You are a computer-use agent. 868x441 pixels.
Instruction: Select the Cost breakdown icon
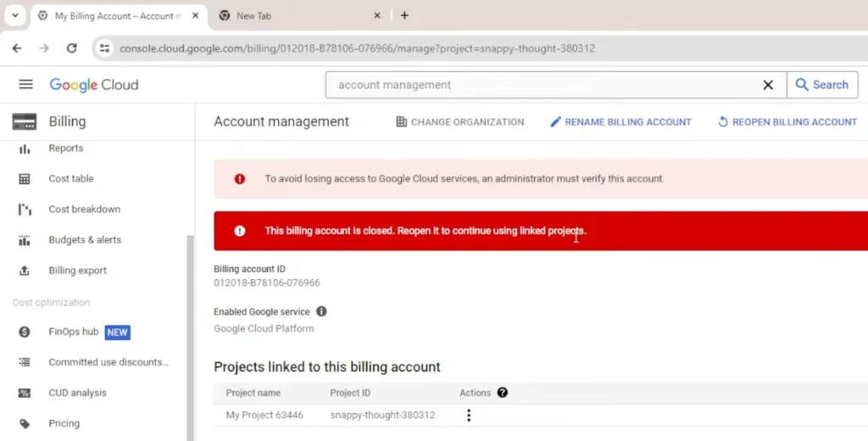click(25, 209)
